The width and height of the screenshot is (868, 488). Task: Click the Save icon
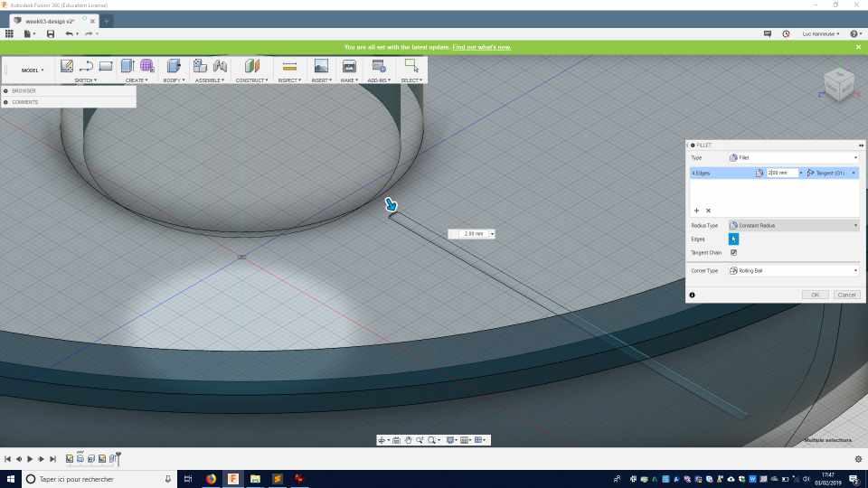pos(51,33)
